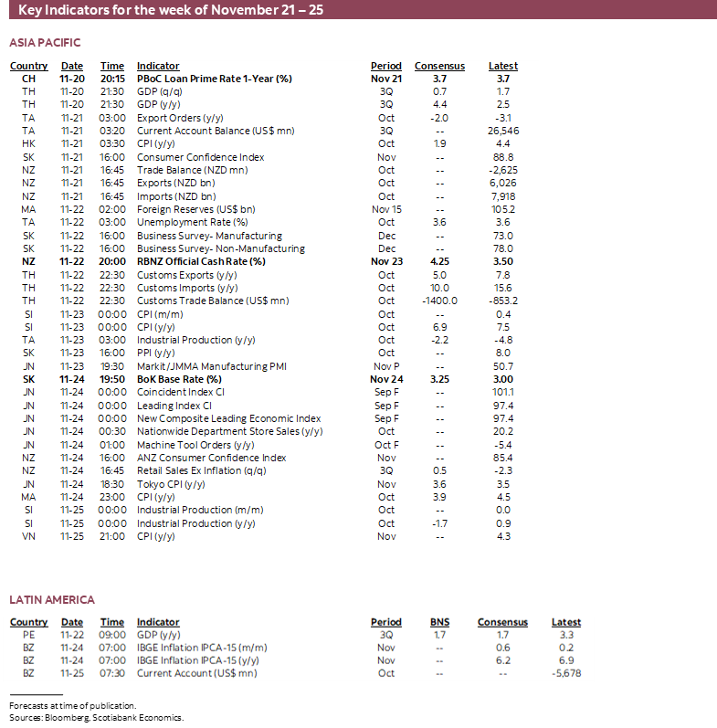
Task: Click the Peru GDP (y/y) indicator
Action: click(158, 635)
